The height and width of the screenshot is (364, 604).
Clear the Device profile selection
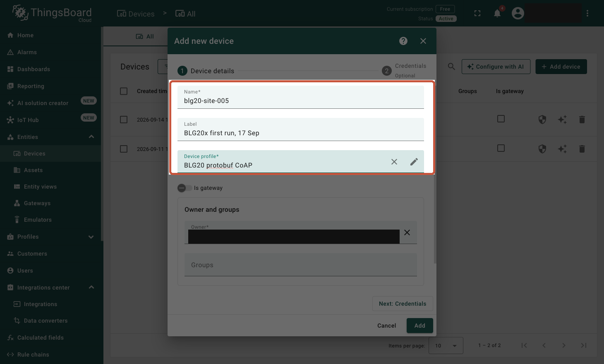tap(394, 162)
